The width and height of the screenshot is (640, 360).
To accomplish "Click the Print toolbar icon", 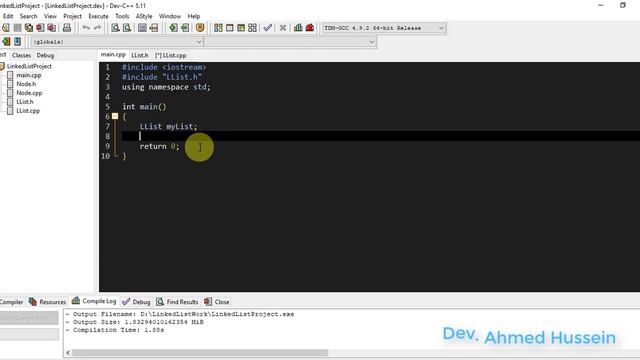I will click(x=67, y=28).
